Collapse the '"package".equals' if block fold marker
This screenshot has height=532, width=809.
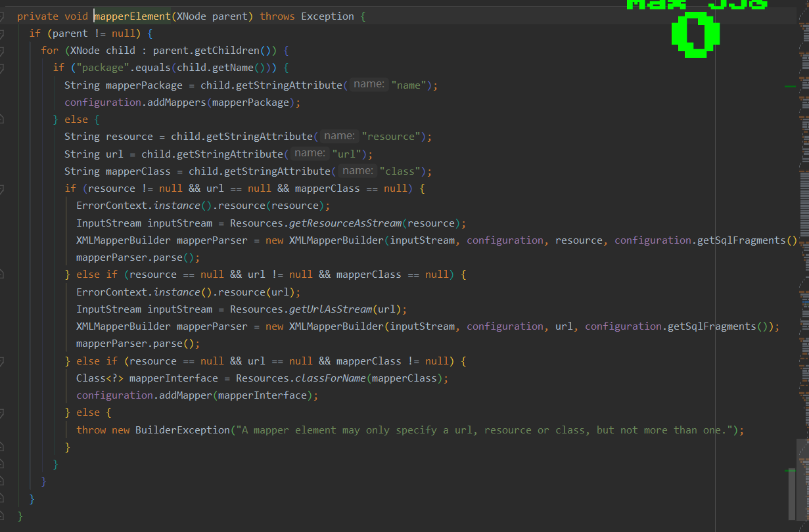pyautogui.click(x=1, y=68)
